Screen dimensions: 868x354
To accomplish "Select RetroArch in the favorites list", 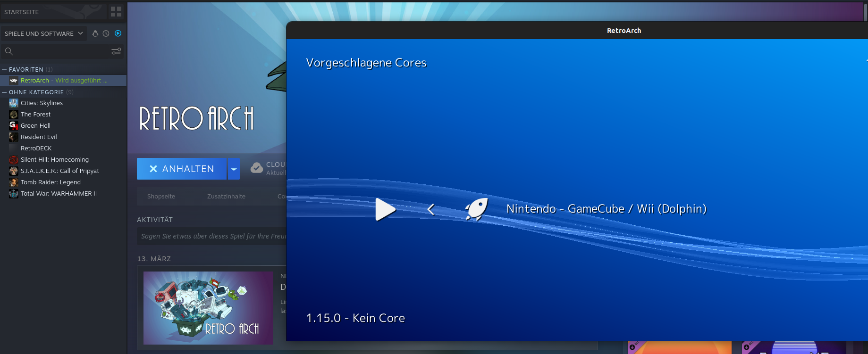I will pyautogui.click(x=63, y=81).
